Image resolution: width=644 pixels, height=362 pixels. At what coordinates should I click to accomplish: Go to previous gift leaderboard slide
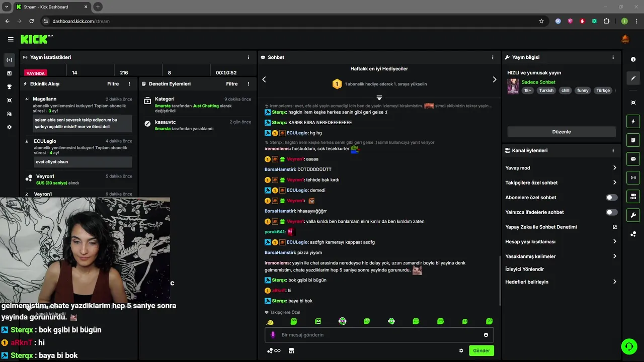(264, 79)
